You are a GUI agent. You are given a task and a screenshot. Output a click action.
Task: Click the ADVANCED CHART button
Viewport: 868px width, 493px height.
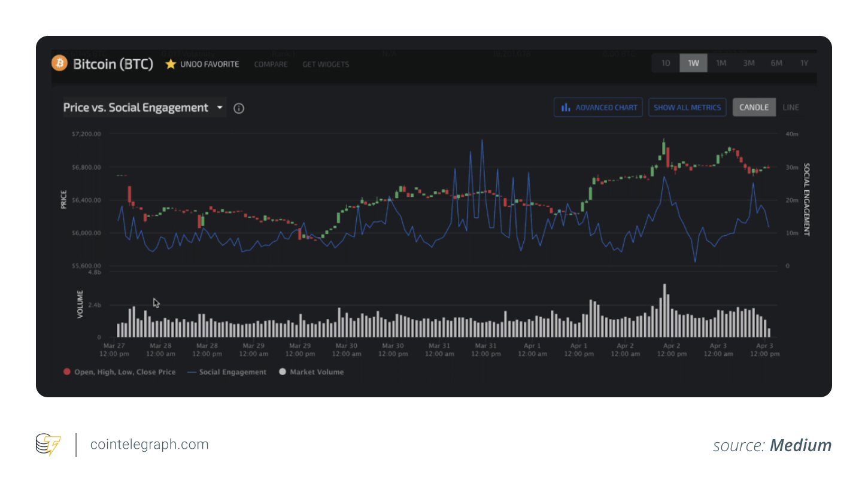(x=598, y=107)
